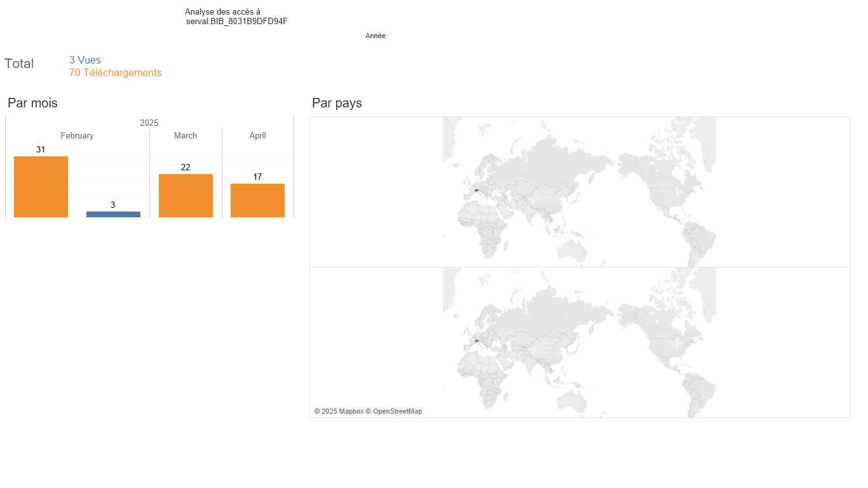Click the 'Total' heading
This screenshot has width=868, height=488.
pyautogui.click(x=19, y=64)
